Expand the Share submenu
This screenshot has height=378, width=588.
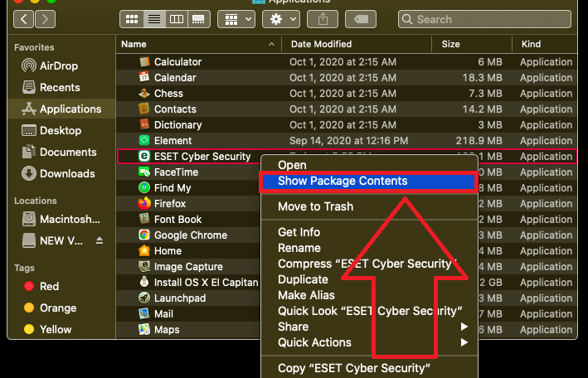tap(369, 327)
